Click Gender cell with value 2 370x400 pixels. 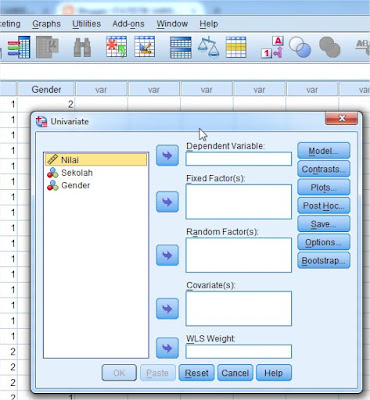point(46,104)
